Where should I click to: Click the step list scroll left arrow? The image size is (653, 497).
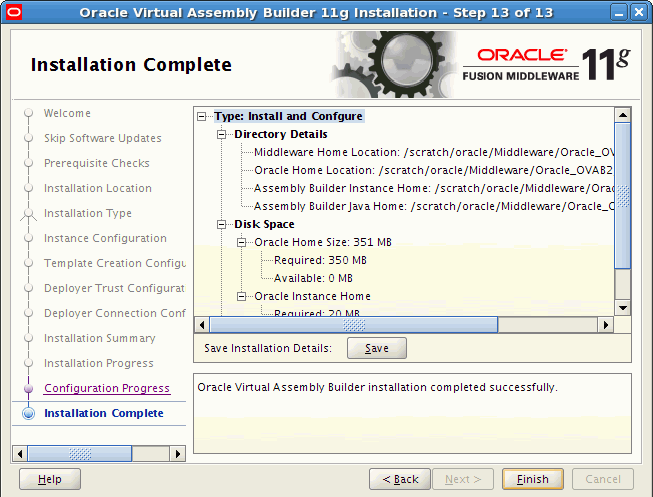20,454
